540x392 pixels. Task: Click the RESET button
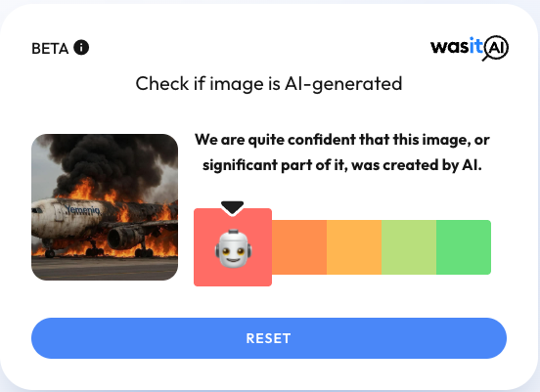pyautogui.click(x=269, y=338)
